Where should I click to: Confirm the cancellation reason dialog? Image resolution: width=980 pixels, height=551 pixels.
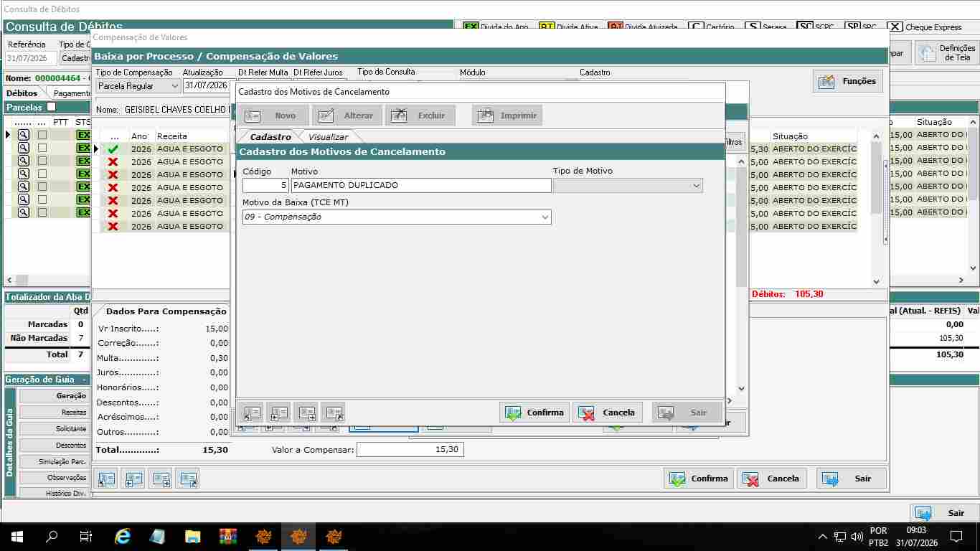(x=534, y=413)
